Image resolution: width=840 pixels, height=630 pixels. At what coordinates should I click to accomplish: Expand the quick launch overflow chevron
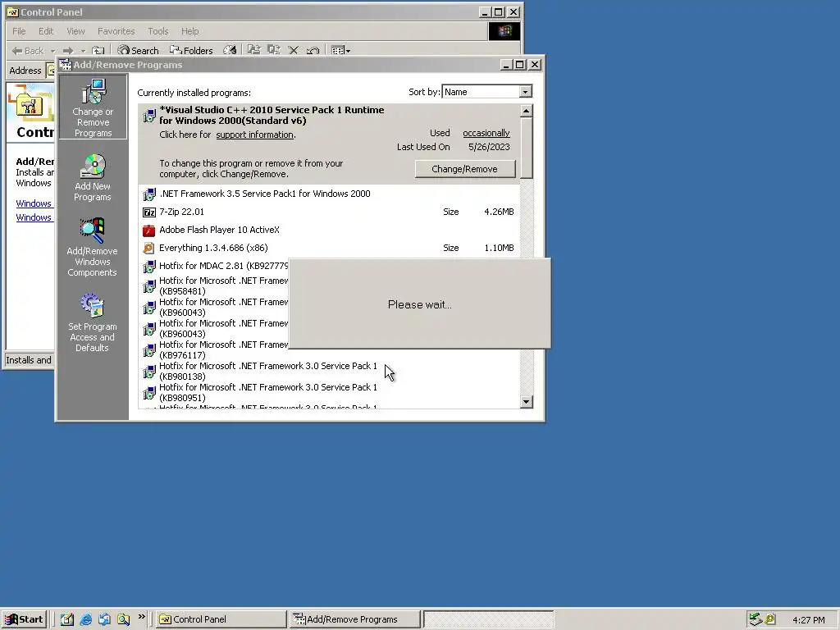click(x=141, y=617)
